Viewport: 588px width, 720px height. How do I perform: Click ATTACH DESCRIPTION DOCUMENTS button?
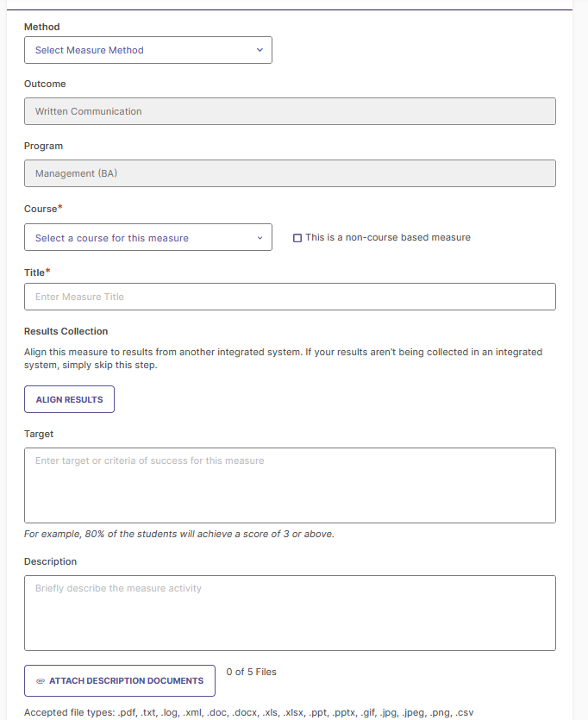click(x=120, y=681)
